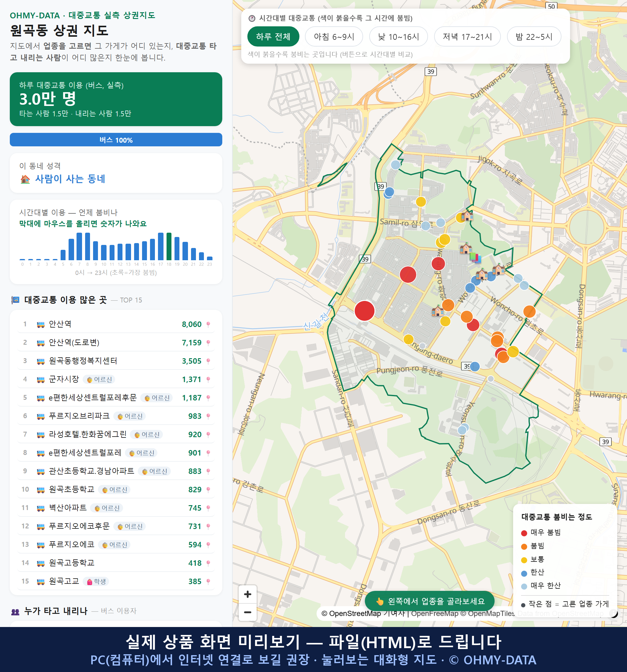Click the pin icon for 라성호텔.한화꿈에그린 row
627x672 pixels.
click(x=208, y=435)
